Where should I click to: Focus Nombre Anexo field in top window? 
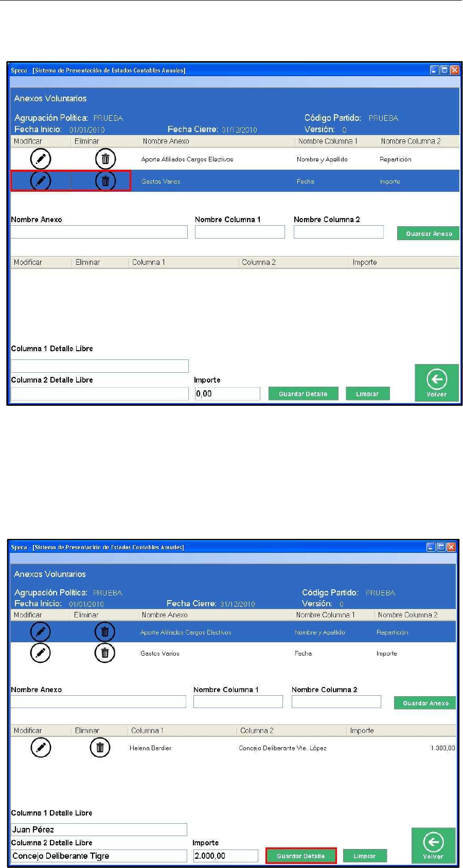(x=99, y=232)
